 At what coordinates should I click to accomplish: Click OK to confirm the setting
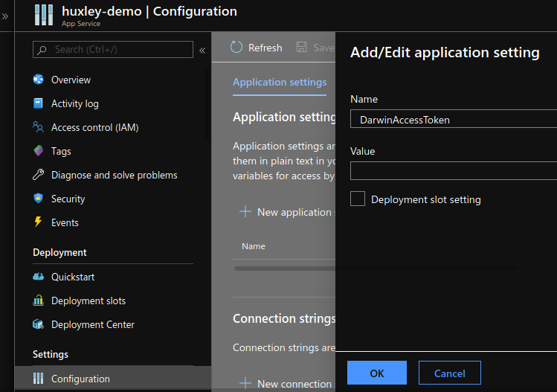pyautogui.click(x=377, y=373)
